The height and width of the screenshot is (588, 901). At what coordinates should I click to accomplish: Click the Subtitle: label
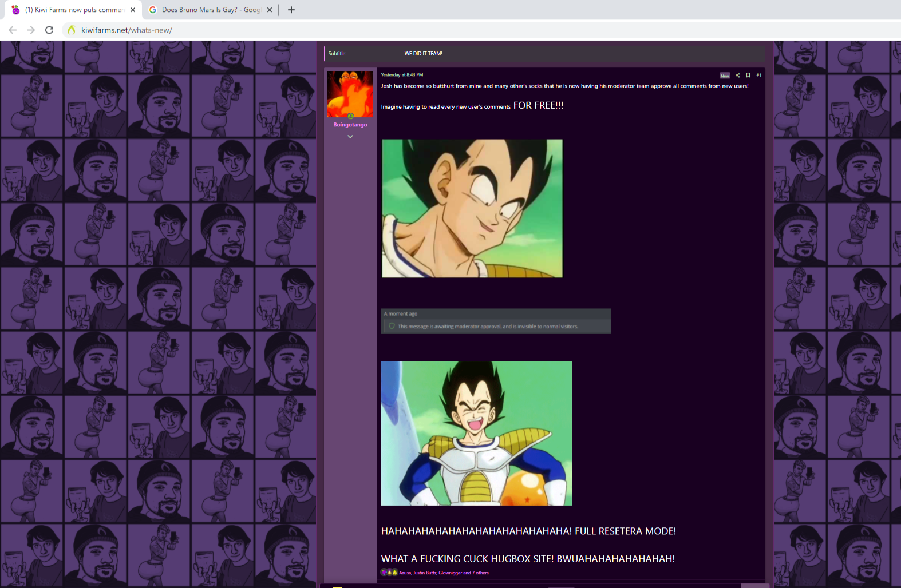pyautogui.click(x=337, y=54)
